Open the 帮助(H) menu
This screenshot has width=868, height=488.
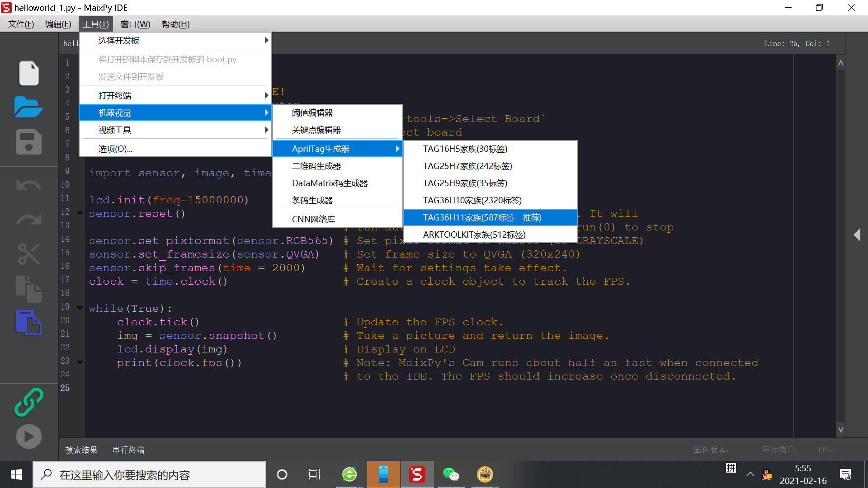point(175,24)
